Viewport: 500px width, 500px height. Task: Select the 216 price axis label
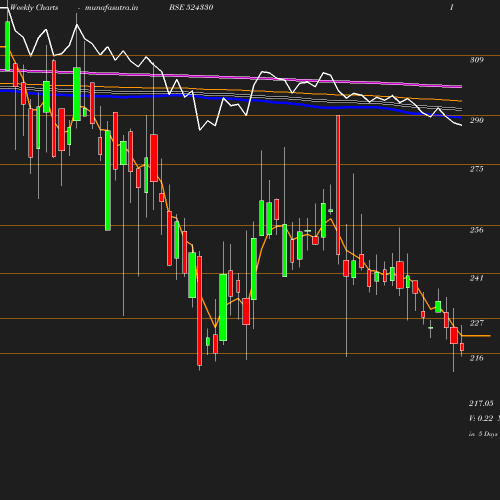tap(476, 358)
